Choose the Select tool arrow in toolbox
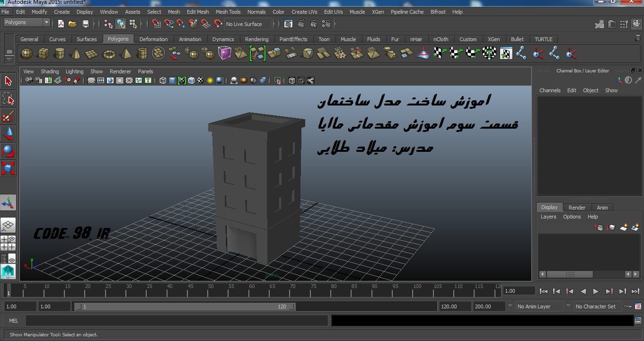Screen dimensions: 644x341 [x=9, y=81]
